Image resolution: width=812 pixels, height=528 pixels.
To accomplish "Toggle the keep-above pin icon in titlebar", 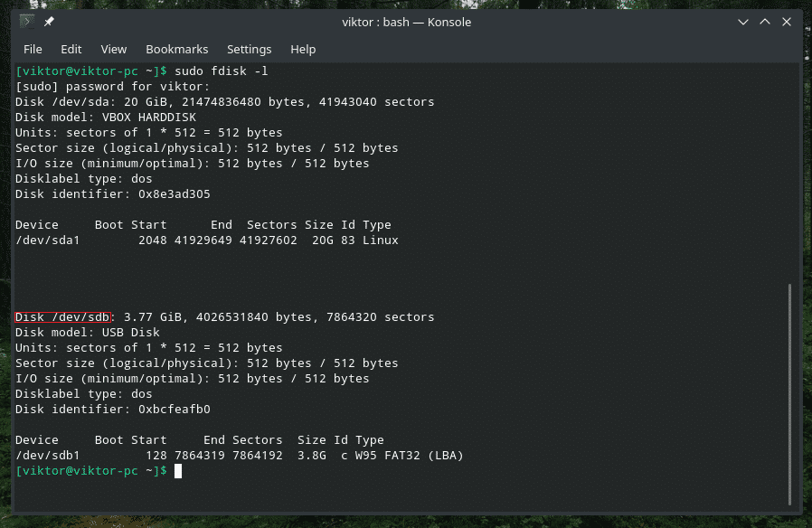I will pos(50,22).
